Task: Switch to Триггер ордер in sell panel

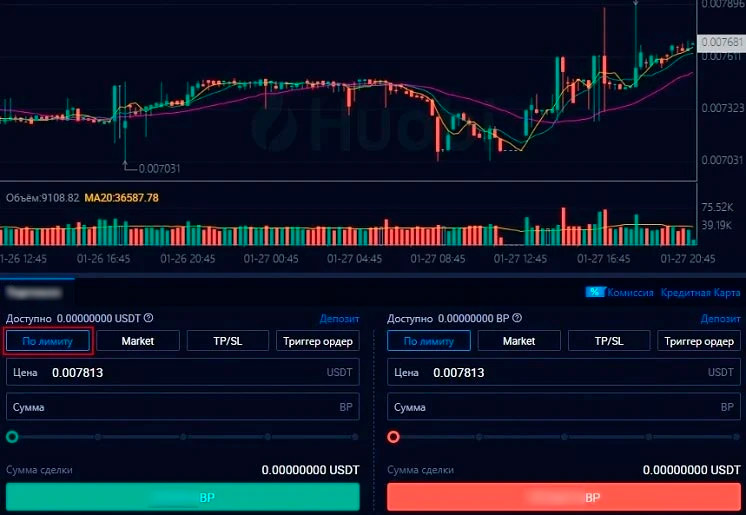Action: pos(698,341)
